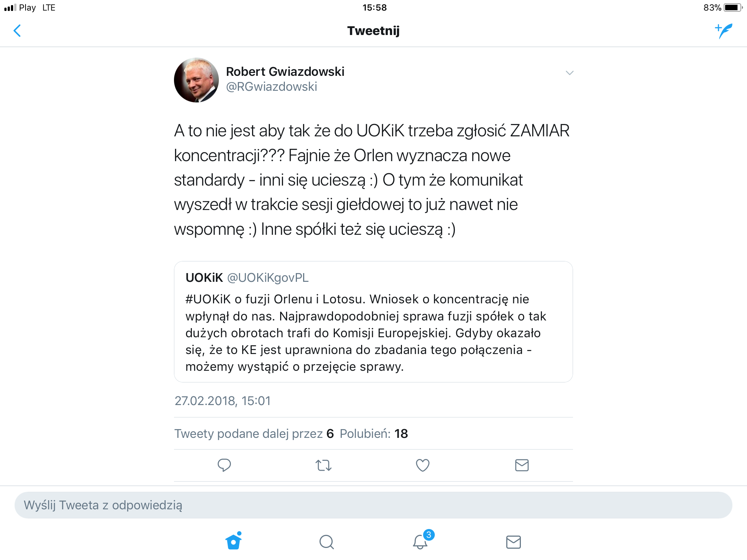747x560 pixels.
Task: Like the tweet with heart icon
Action: 423,465
